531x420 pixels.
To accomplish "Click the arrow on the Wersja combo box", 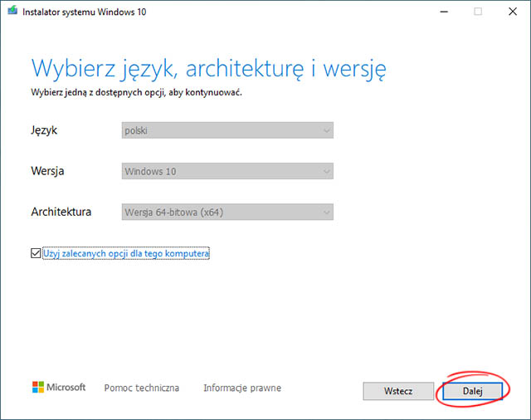I will pyautogui.click(x=326, y=171).
